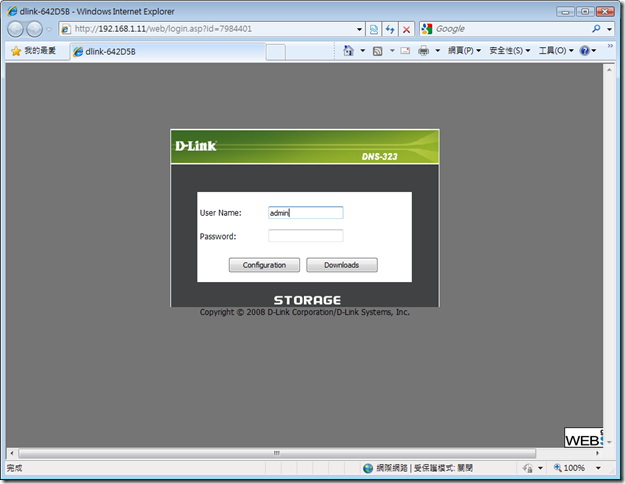625x484 pixels.
Task: Click the vertical scrollbar up arrow
Action: (609, 70)
